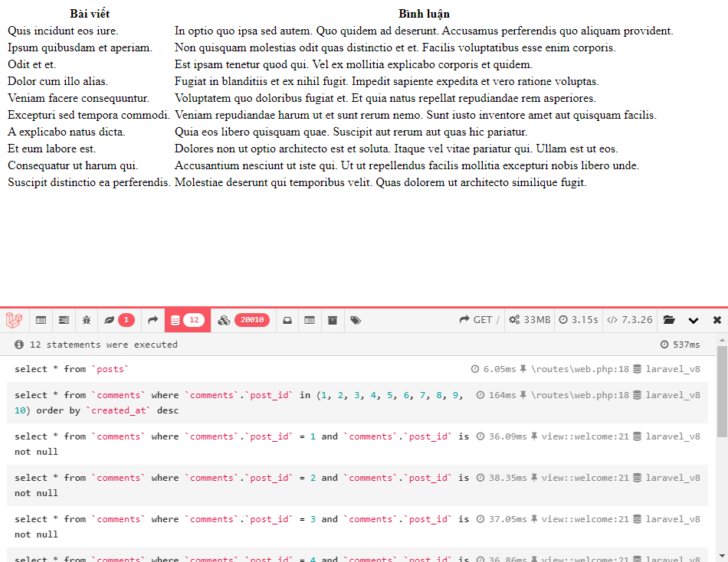
Task: Open the Mails inbox icon tab
Action: tap(287, 320)
